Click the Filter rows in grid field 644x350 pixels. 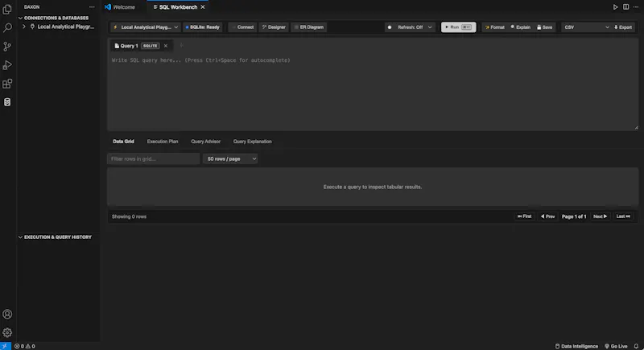(153, 159)
